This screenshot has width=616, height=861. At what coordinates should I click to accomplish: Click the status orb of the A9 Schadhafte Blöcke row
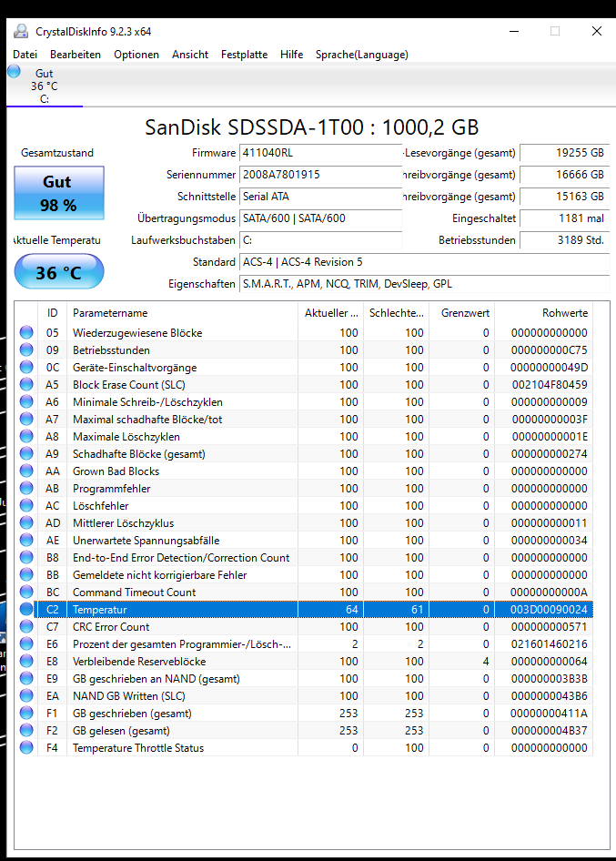26,453
